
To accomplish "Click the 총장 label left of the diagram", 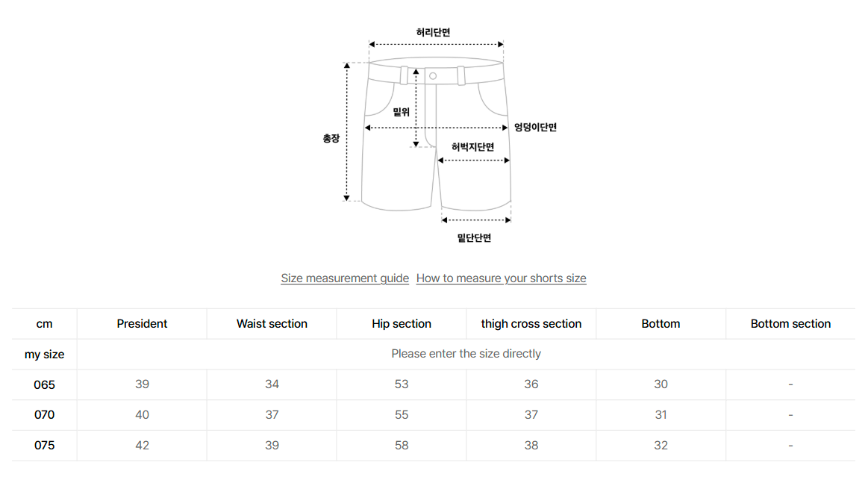I will (331, 138).
